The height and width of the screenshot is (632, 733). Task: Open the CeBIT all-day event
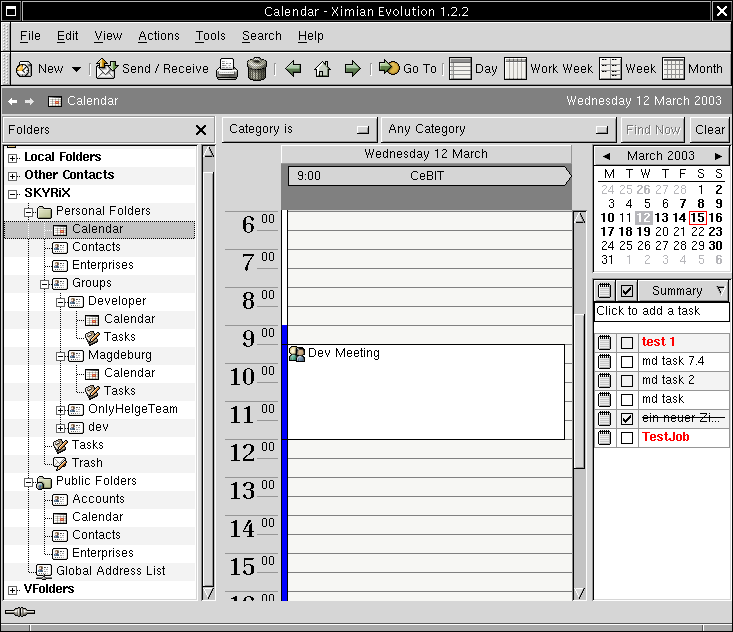[429, 176]
